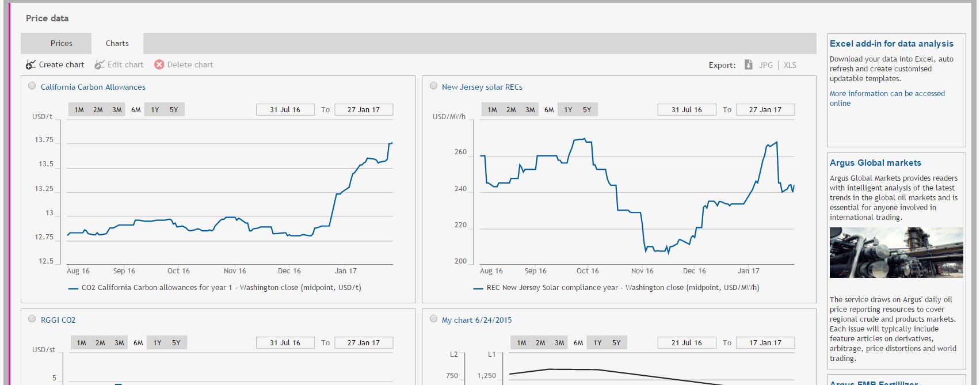Viewport: 980px width, 385px height.
Task: Export charts as XLS
Action: 790,65
